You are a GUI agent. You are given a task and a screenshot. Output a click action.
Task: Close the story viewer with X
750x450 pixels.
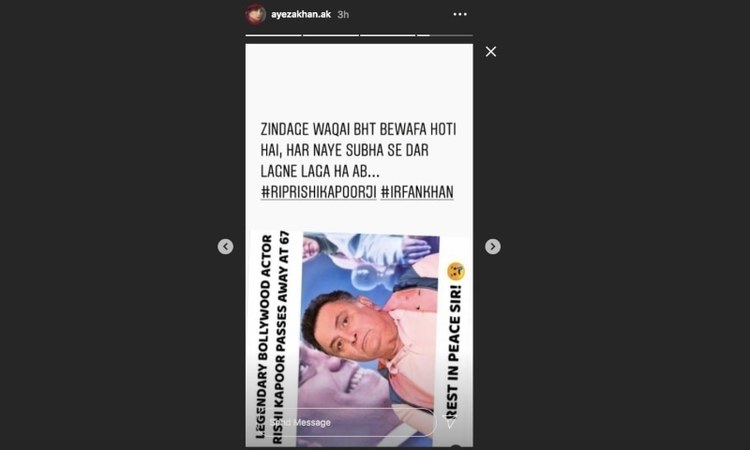[491, 52]
